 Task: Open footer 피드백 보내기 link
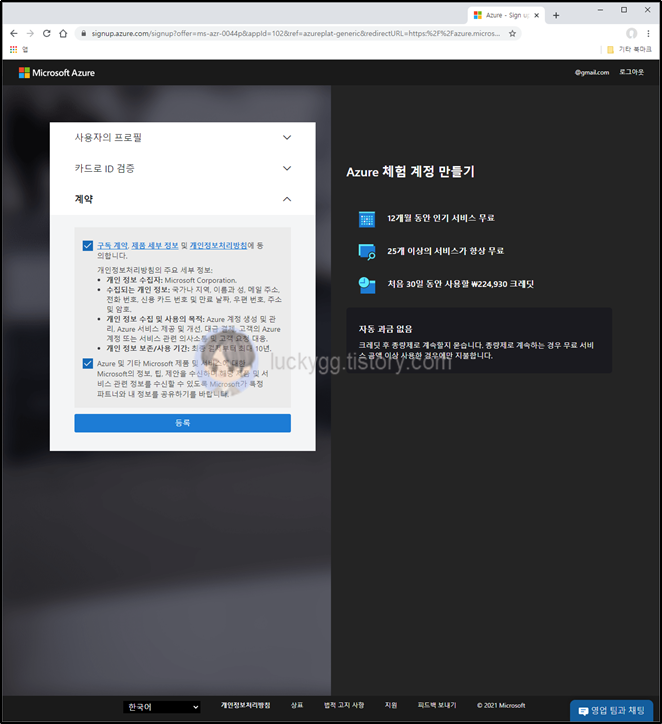tap(437, 706)
